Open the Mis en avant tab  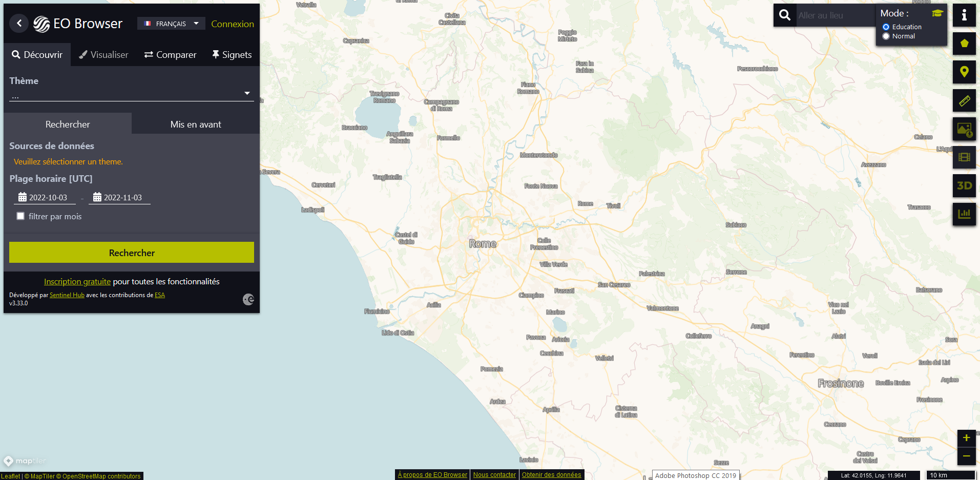(195, 124)
